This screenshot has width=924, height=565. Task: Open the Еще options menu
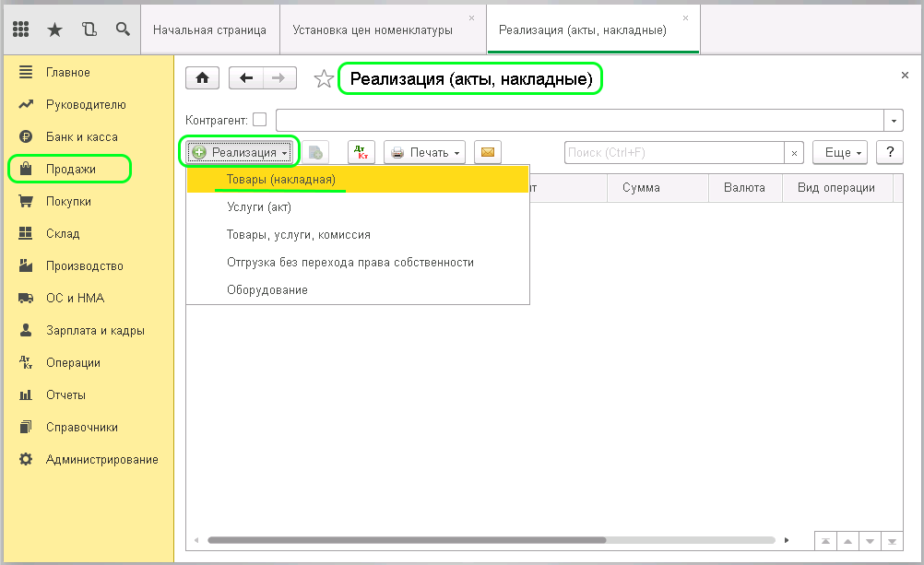pos(840,151)
